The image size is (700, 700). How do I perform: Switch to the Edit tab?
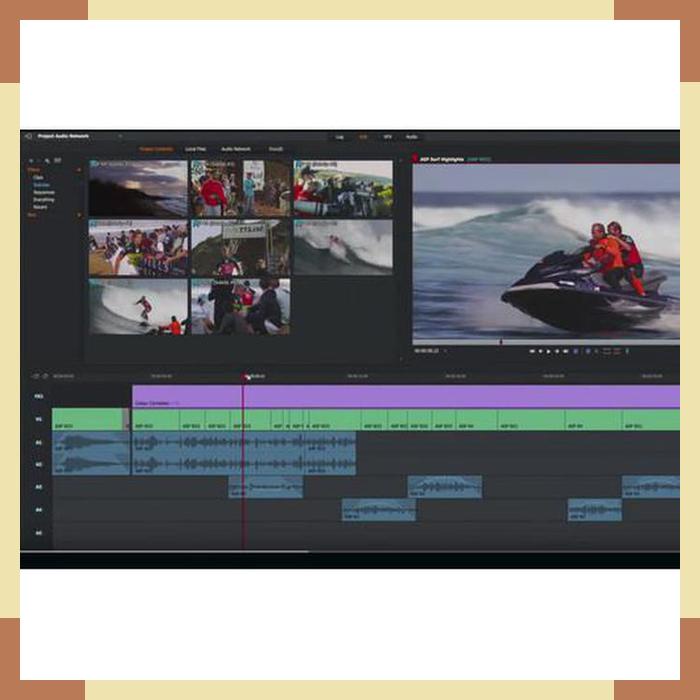tap(363, 137)
